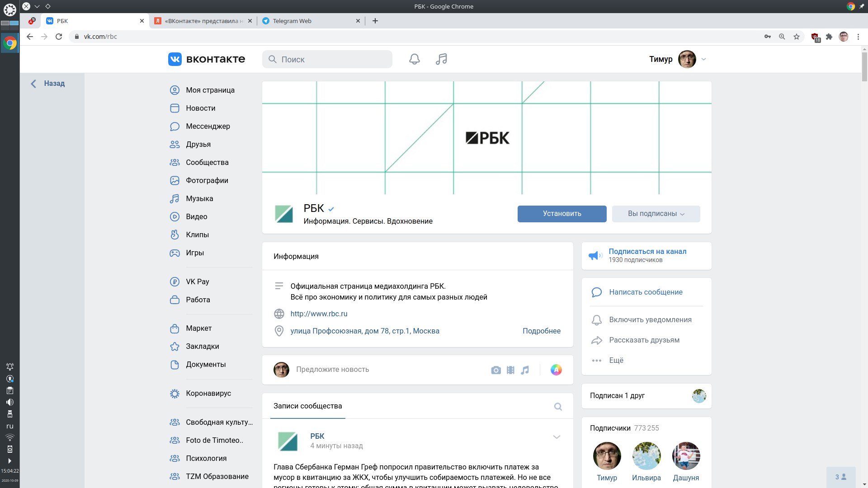Click the ad blocker extension icon
868x488 pixels.
click(815, 37)
